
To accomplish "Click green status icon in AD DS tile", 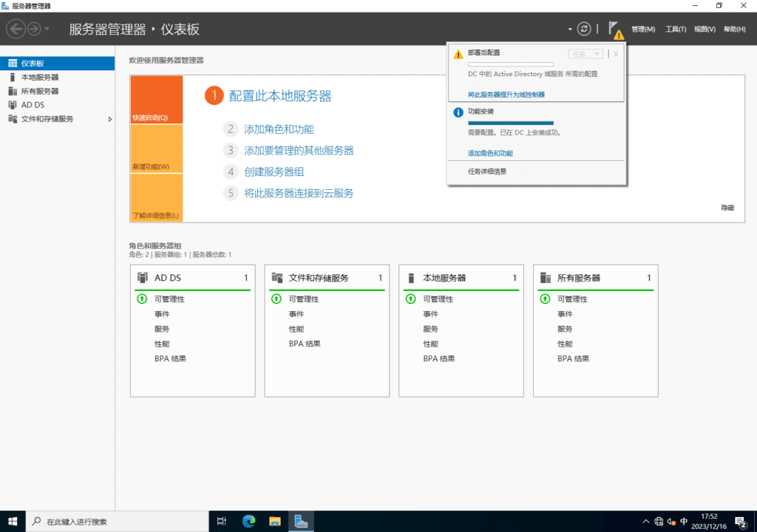I will [142, 299].
